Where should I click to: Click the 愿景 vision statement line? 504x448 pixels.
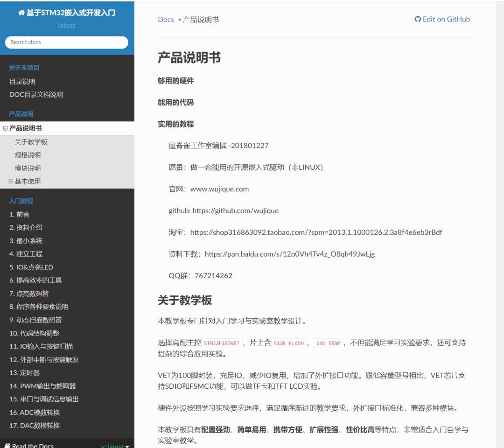[x=245, y=167]
